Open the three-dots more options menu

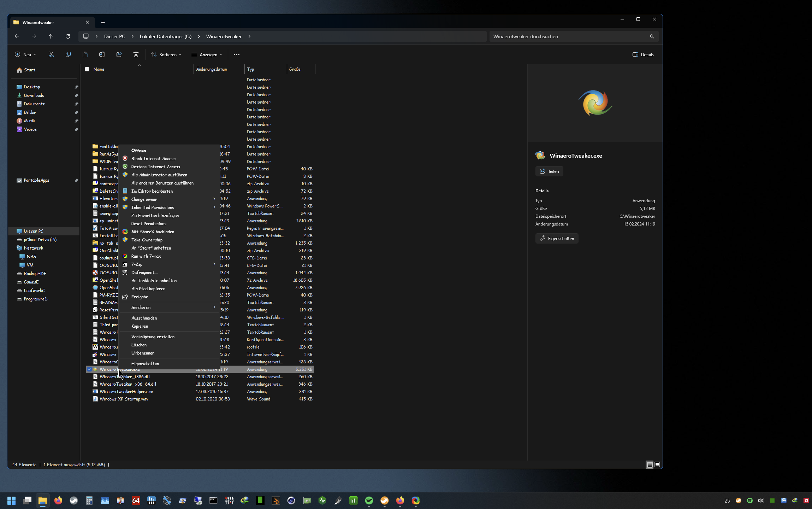(x=237, y=54)
